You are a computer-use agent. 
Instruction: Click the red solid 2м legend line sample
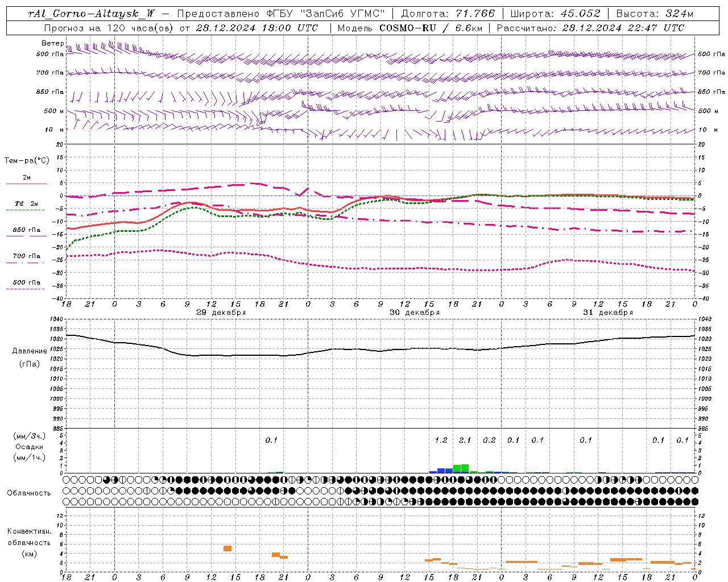point(26,184)
